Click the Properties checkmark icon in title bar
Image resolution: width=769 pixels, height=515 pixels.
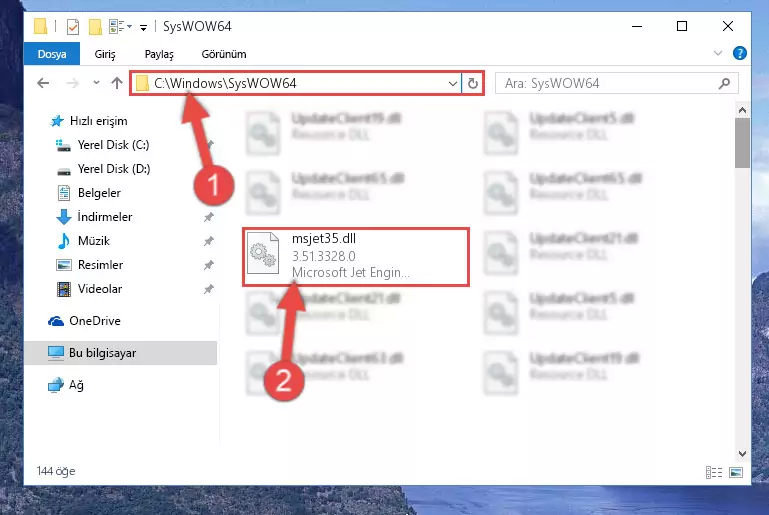tap(73, 26)
